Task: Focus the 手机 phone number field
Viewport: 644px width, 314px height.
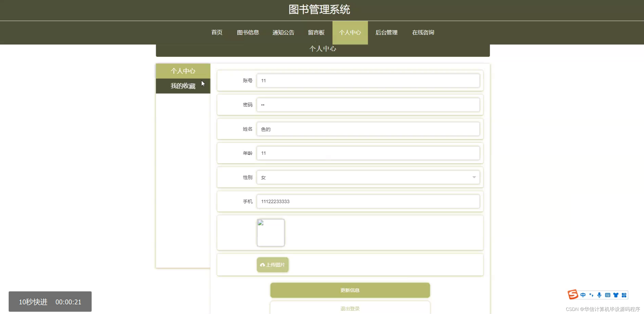Action: pos(368,201)
